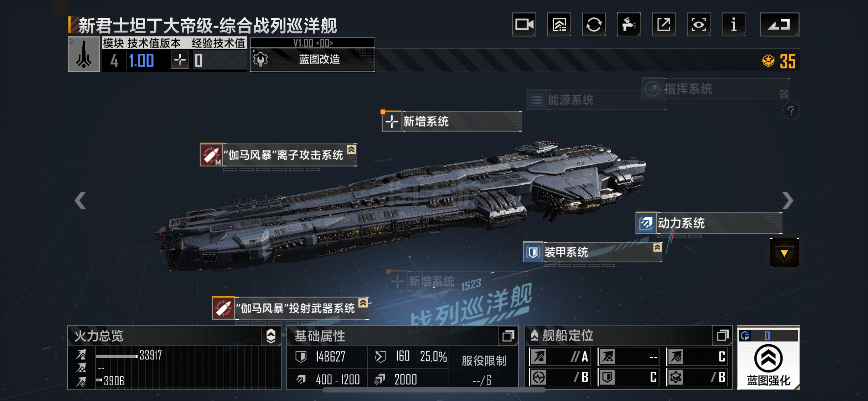
Task: Expand the 离子攻击系统 upgrade chevron
Action: click(352, 149)
